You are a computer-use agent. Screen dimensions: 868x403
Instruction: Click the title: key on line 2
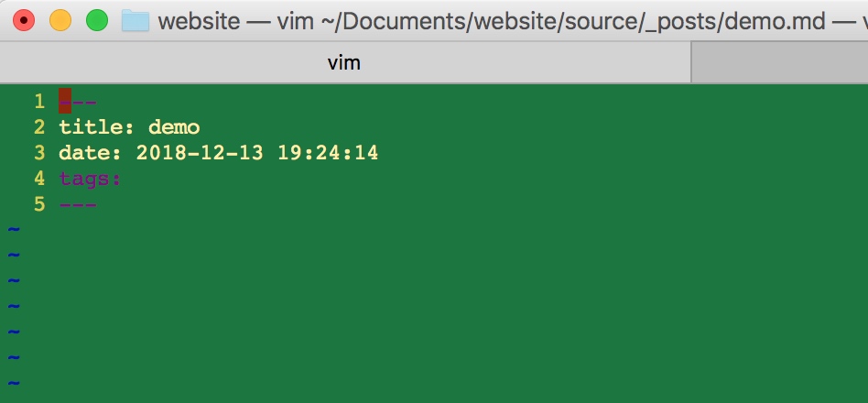point(97,127)
